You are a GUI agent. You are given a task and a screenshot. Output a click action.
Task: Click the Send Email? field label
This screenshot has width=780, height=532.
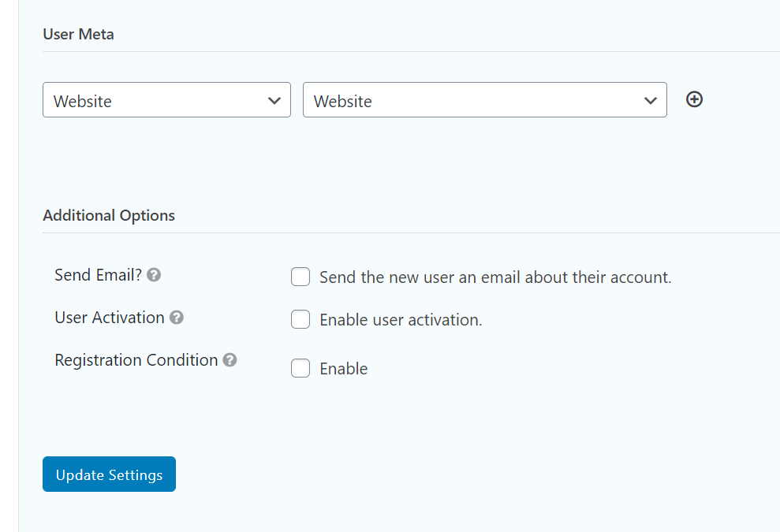(96, 274)
